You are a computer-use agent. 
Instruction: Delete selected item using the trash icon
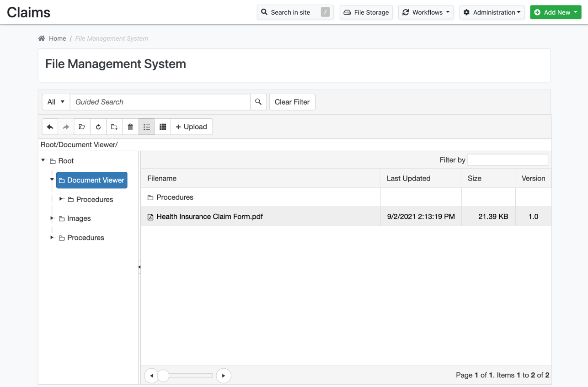pos(130,127)
